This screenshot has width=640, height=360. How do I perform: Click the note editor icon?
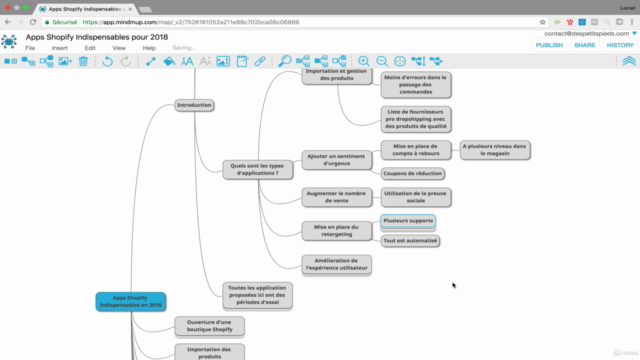[242, 61]
